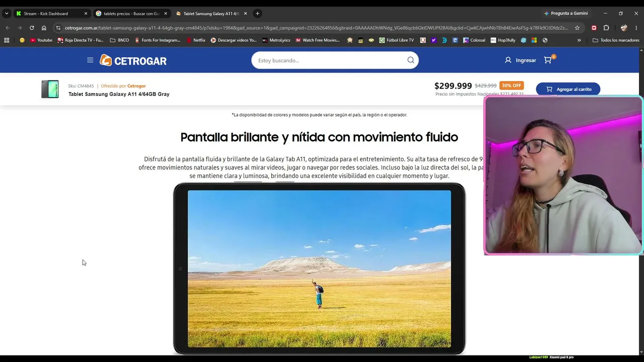Viewport: 644px width, 362px height.
Task: Open the Fútbol Libre TV bookmark
Action: click(x=396, y=40)
